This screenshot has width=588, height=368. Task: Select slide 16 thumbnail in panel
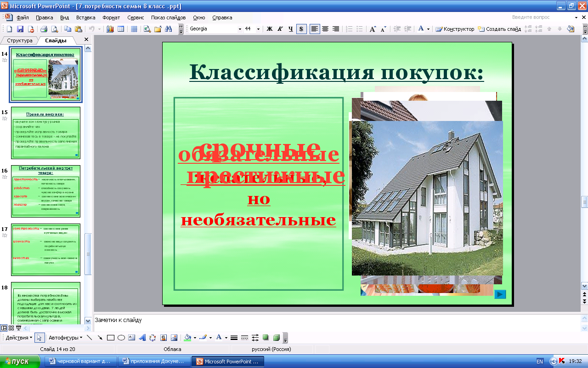46,191
